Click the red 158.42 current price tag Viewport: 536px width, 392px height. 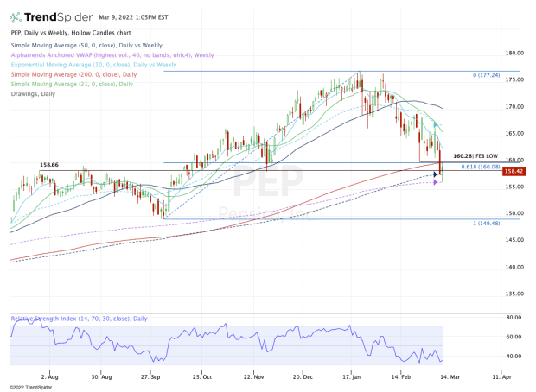(514, 171)
